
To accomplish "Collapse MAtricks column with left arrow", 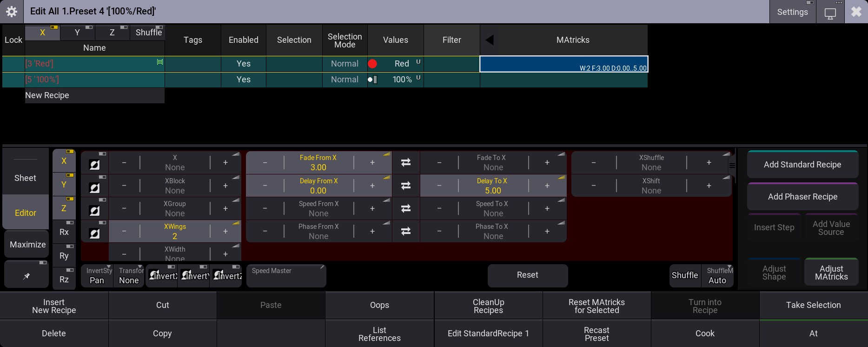I will [x=489, y=40].
